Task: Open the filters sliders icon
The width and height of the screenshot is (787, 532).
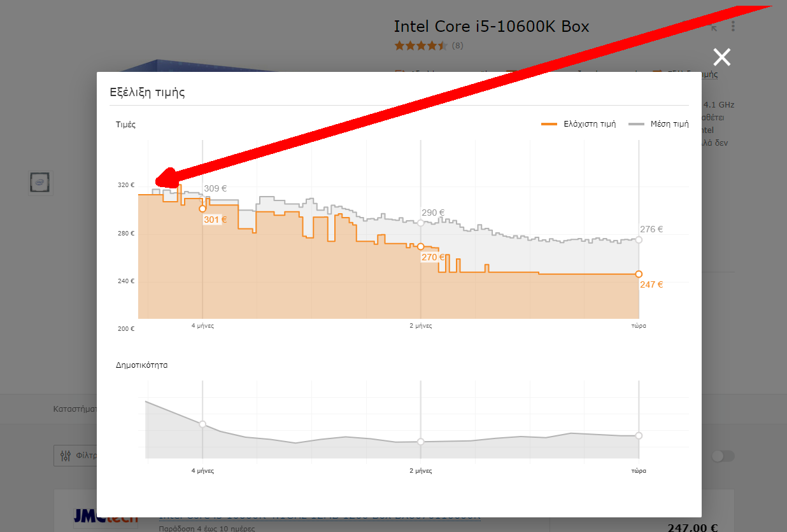Action: point(66,456)
